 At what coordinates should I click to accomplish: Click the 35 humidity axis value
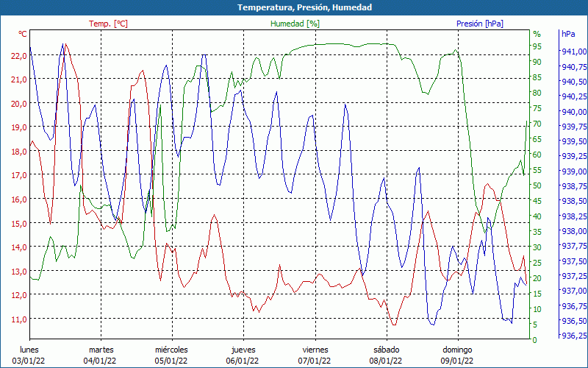[537, 232]
